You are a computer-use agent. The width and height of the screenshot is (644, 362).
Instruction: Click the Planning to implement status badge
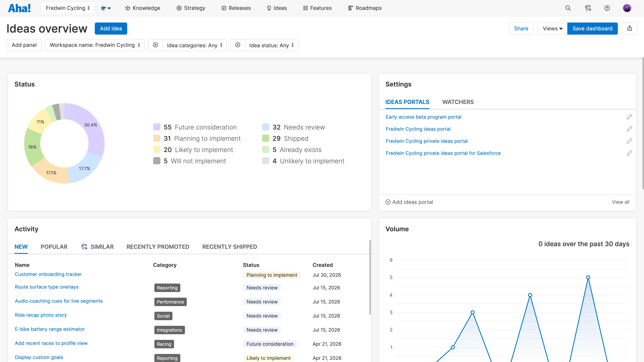[x=272, y=275]
